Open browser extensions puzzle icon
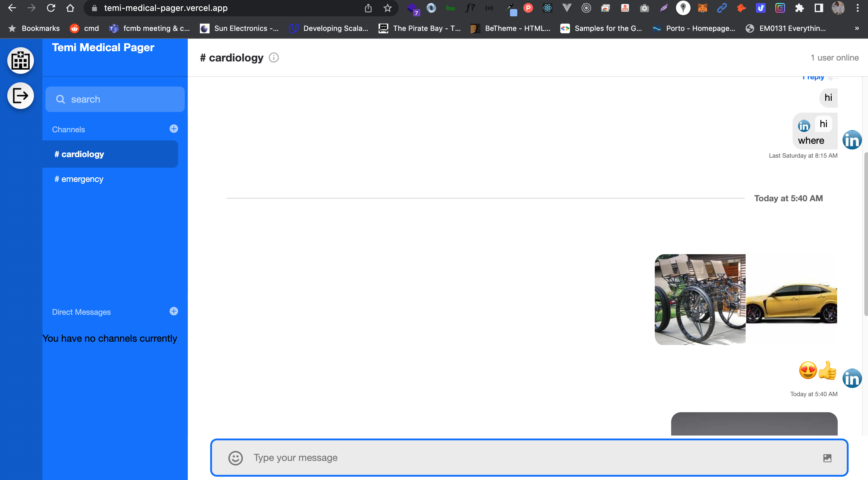This screenshot has width=868, height=480. click(799, 8)
